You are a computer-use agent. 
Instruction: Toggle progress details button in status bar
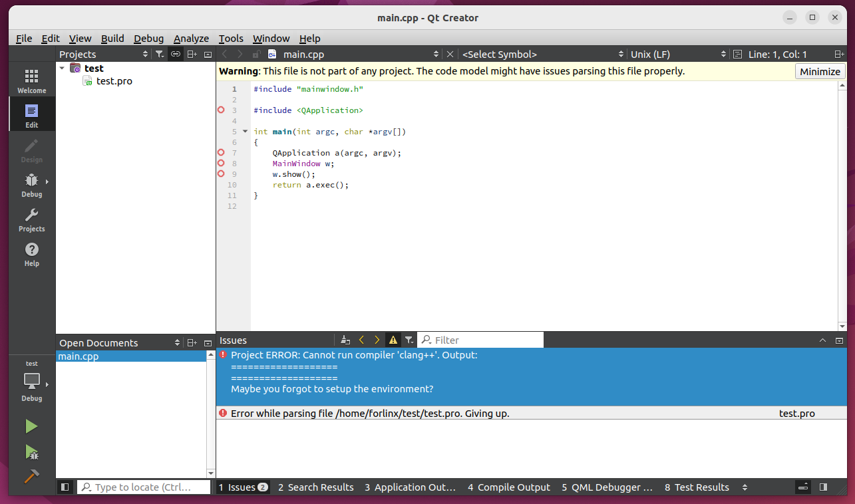coord(804,487)
